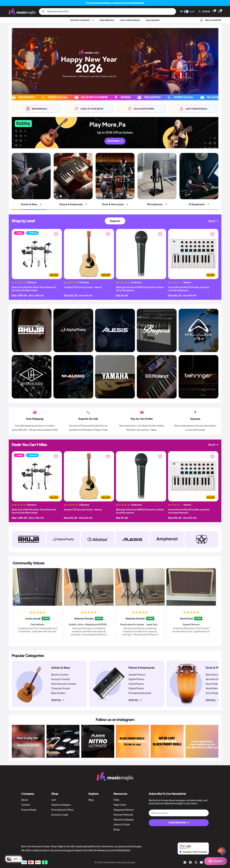Open the wishlist heart icon in header

pyautogui.click(x=213, y=11)
